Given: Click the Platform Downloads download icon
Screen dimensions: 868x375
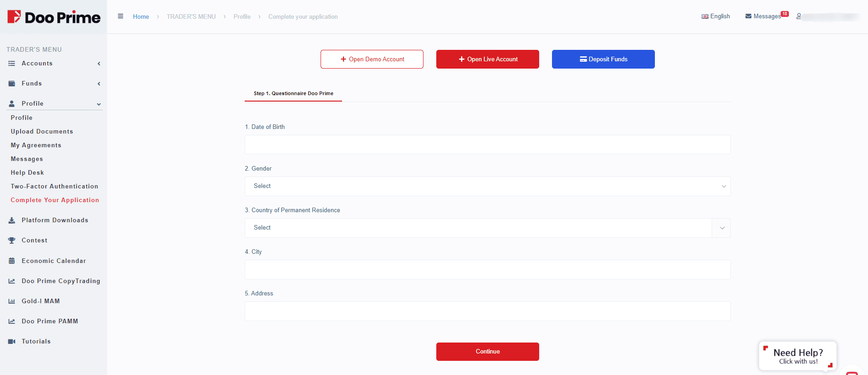Looking at the screenshot, I should (x=12, y=220).
